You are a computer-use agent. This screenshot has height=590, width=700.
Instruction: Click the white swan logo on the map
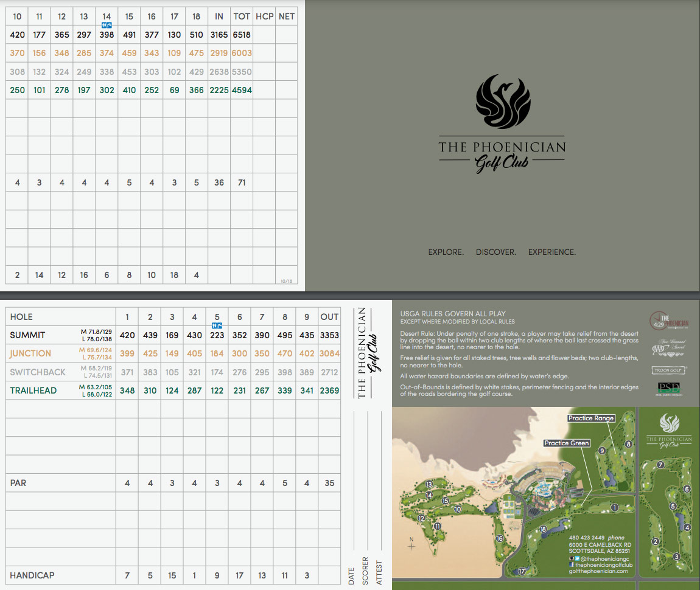[x=669, y=423]
